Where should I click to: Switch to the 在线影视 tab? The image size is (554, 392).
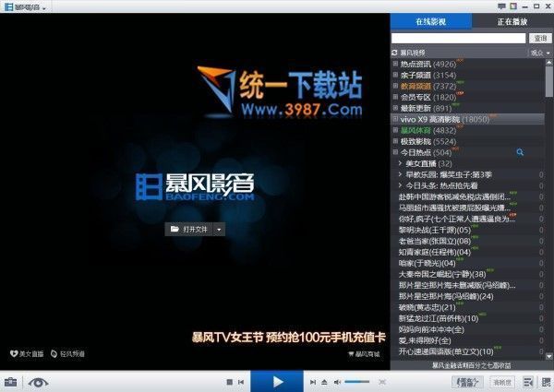click(x=430, y=21)
